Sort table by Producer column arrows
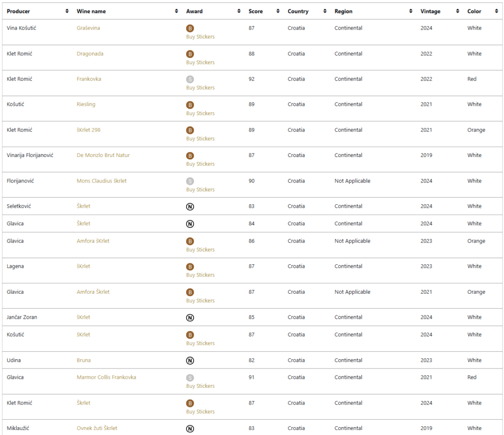This screenshot has width=504, height=435. pyautogui.click(x=67, y=11)
